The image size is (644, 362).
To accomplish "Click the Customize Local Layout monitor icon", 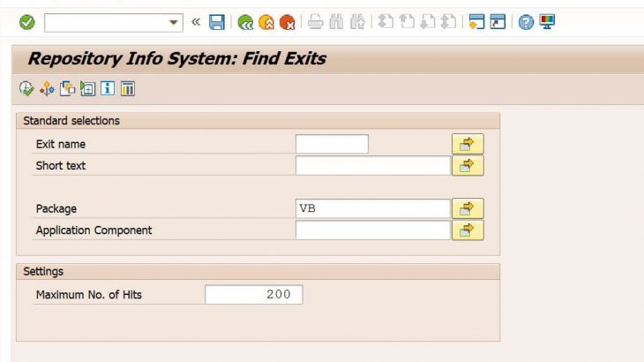I will point(547,21).
